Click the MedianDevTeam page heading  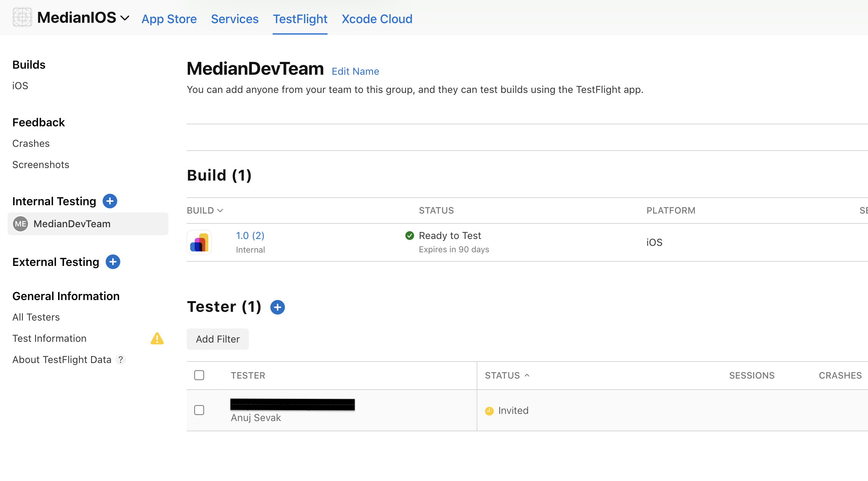(x=255, y=69)
